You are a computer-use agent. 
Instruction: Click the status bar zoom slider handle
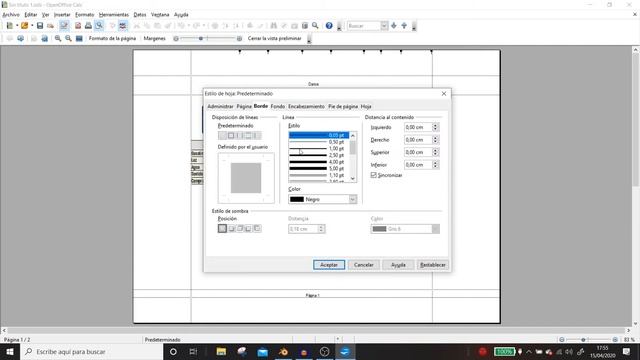(583, 340)
